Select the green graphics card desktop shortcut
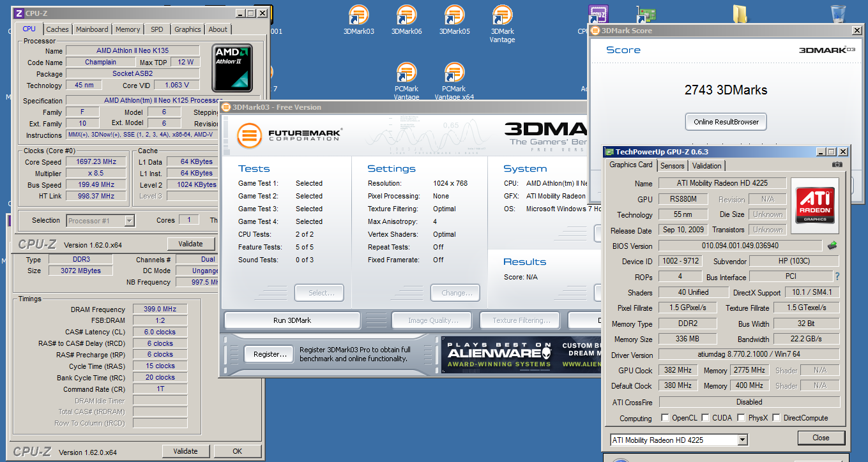This screenshot has width=868, height=462. [647, 14]
